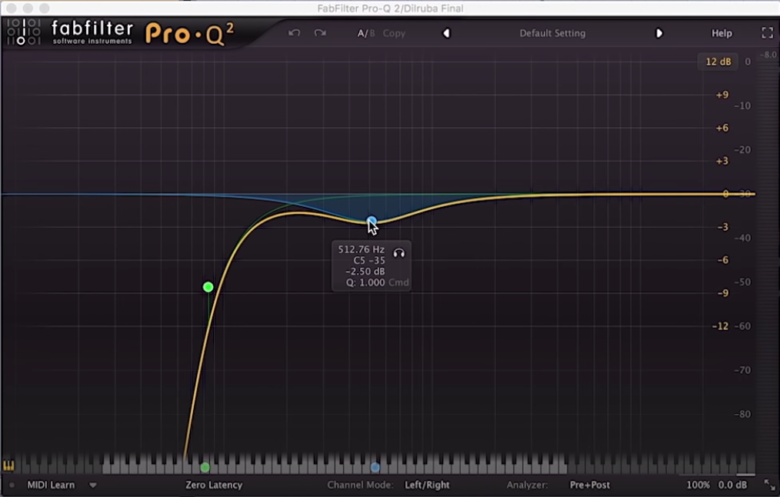This screenshot has width=780, height=497.
Task: Select the blue bell band node
Action: click(372, 221)
